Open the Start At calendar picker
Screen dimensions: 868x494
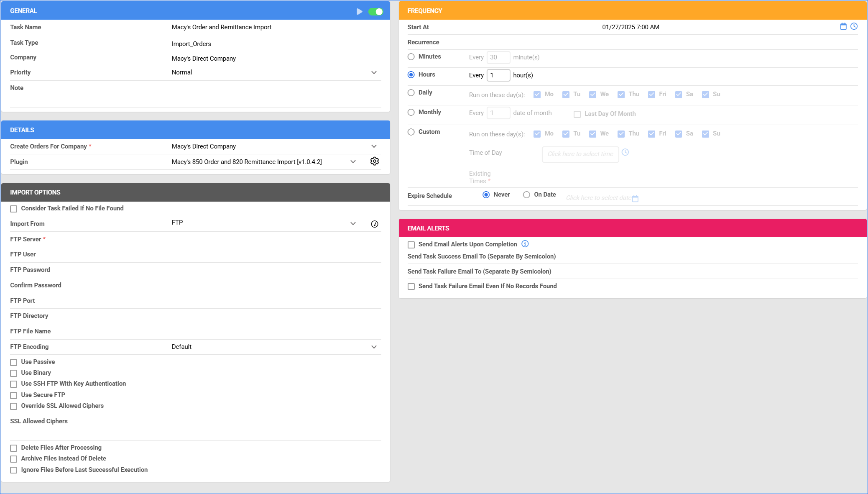click(843, 26)
